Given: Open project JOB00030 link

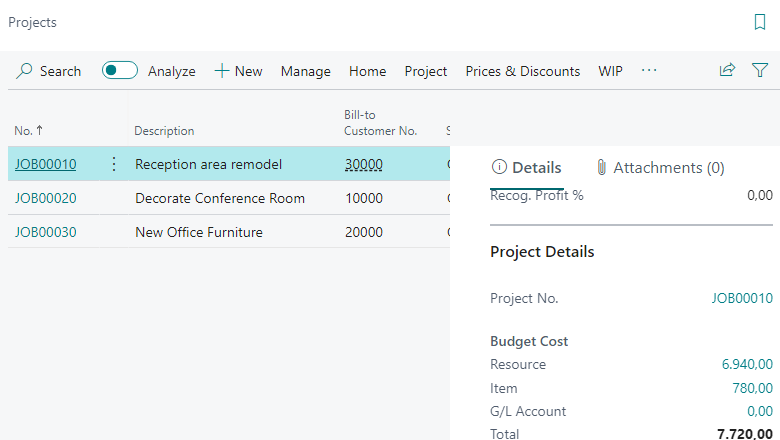Looking at the screenshot, I should point(46,232).
